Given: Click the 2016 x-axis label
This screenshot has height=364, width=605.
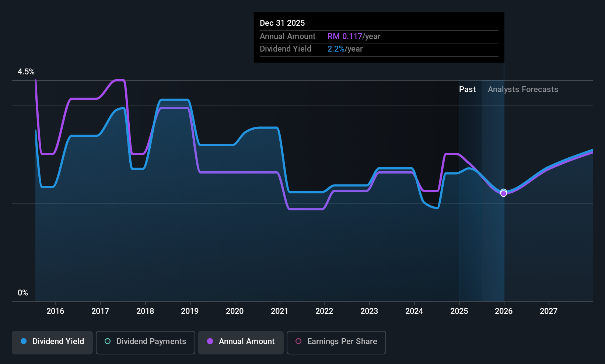Looking at the screenshot, I should point(55,311).
